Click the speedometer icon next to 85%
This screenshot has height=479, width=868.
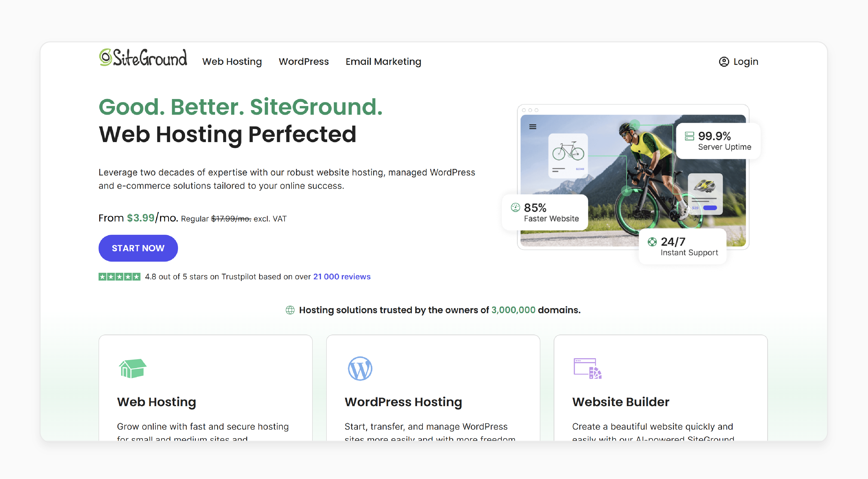[515, 207]
